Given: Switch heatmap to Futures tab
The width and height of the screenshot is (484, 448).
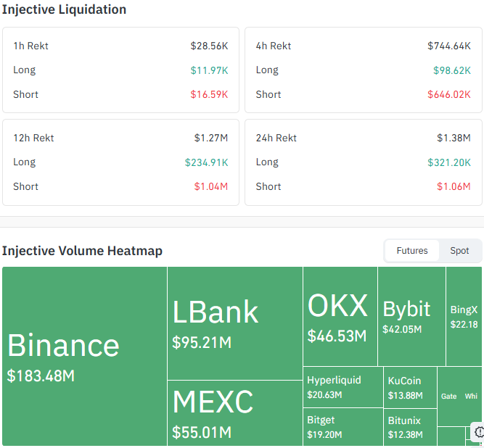Looking at the screenshot, I should pos(411,251).
